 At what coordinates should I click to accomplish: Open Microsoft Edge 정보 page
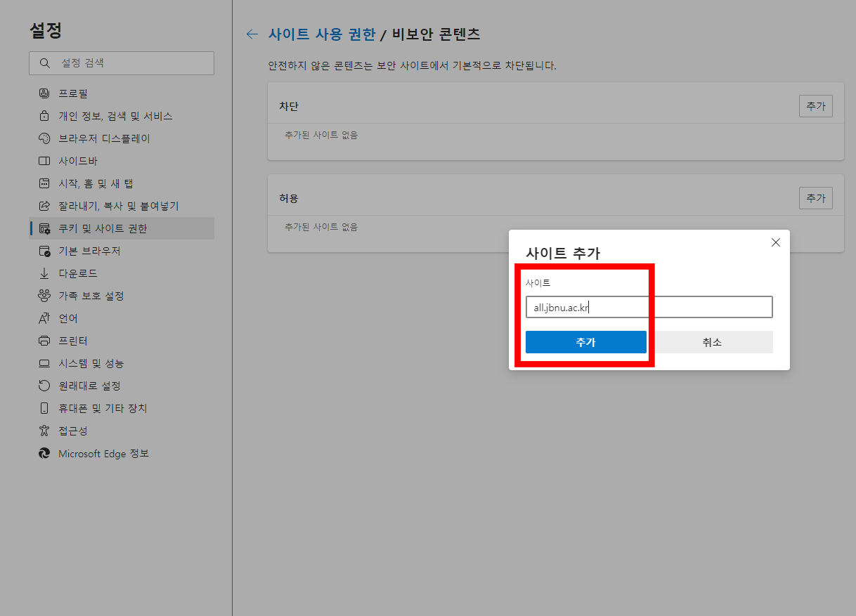(97, 453)
